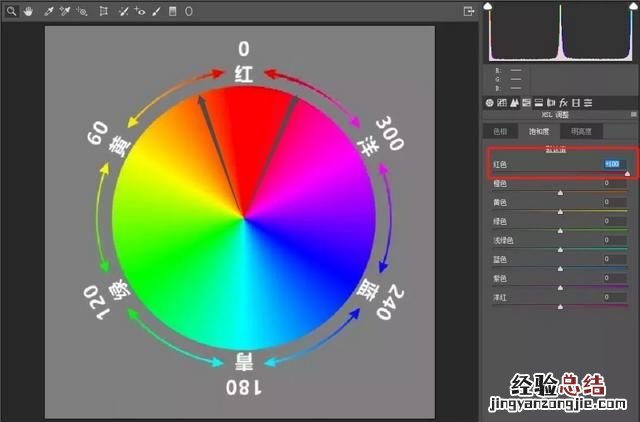Select the Hand tool

tap(27, 10)
